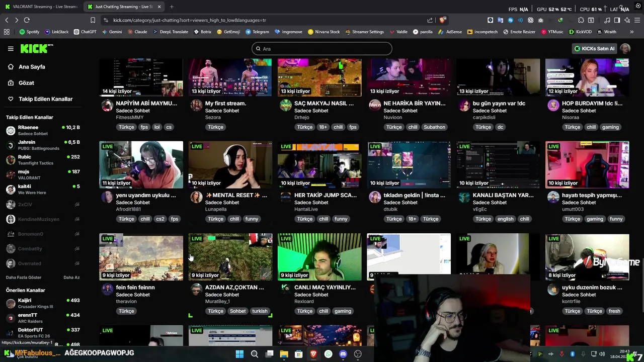This screenshot has height=362, width=644.
Task: Click the browser address bar URL
Action: pyautogui.click(x=190, y=20)
